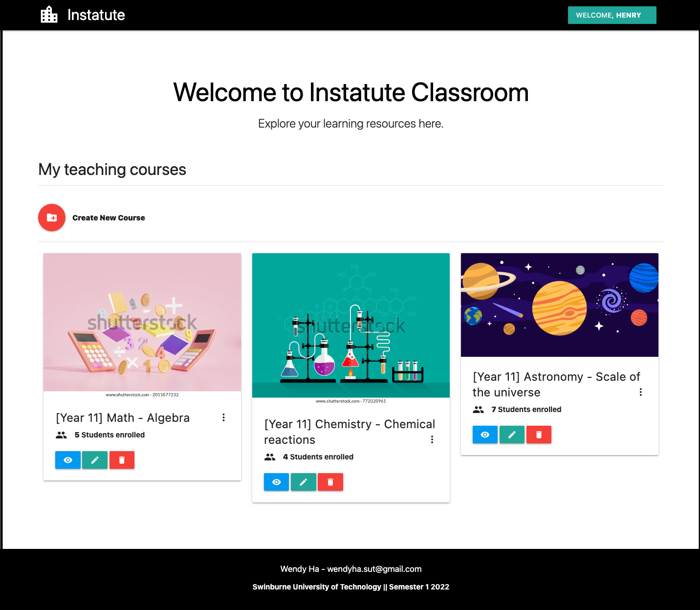700x610 pixels.
Task: Select the Chemistry lab course image
Action: 350,326
